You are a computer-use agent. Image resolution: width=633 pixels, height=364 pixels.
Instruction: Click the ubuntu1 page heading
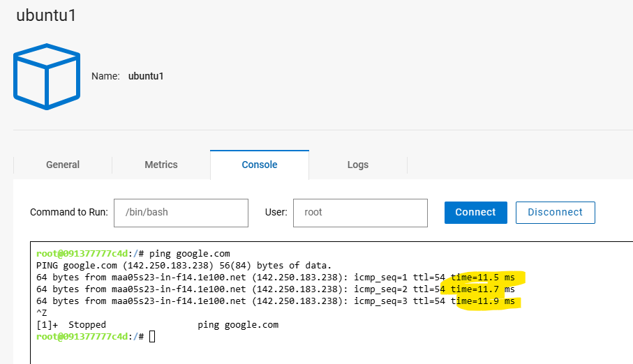coord(46,15)
